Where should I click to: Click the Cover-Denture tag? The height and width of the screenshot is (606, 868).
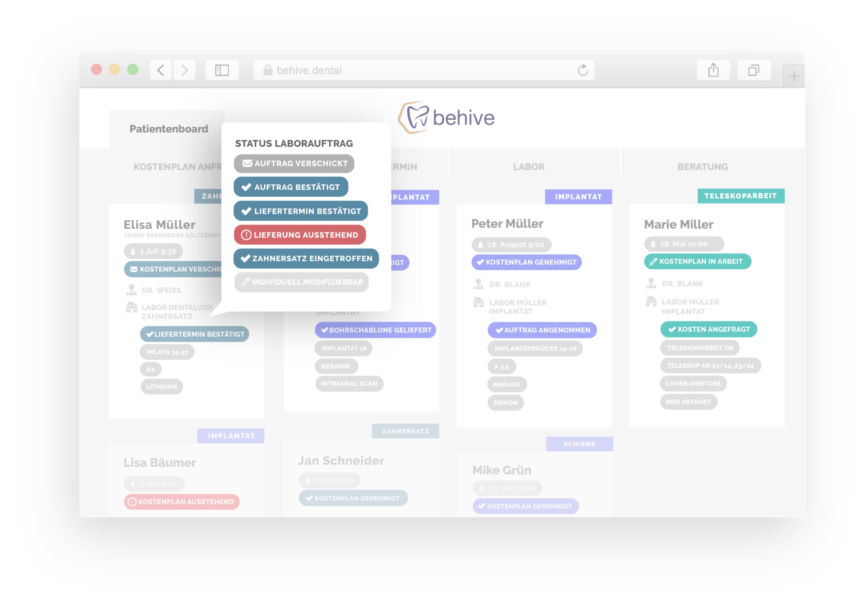pos(693,384)
